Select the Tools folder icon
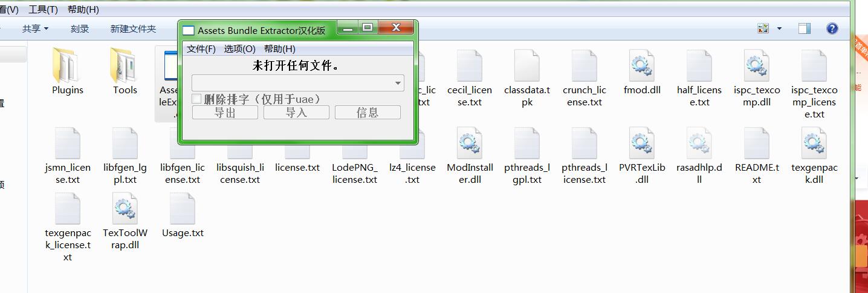 pyautogui.click(x=125, y=65)
